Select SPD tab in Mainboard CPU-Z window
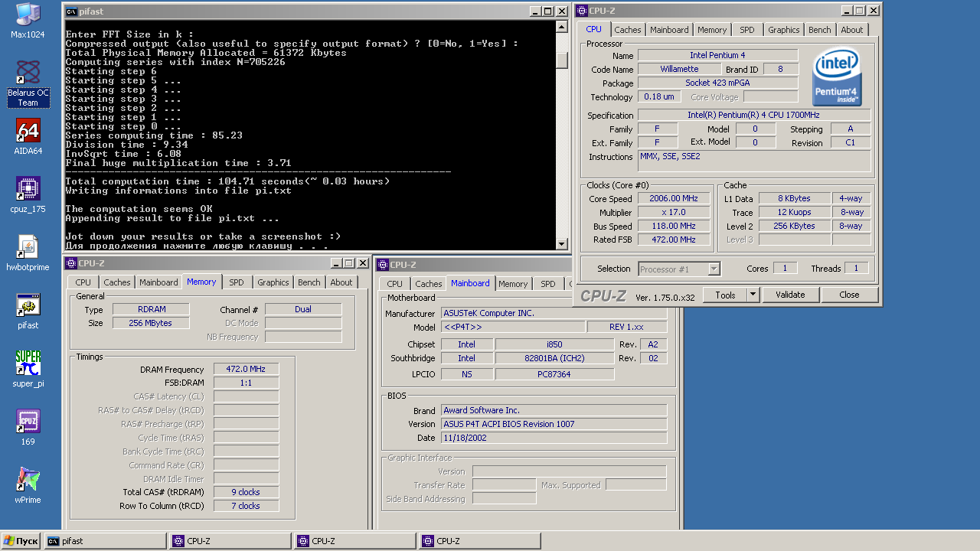The width and height of the screenshot is (980, 551). coord(548,284)
